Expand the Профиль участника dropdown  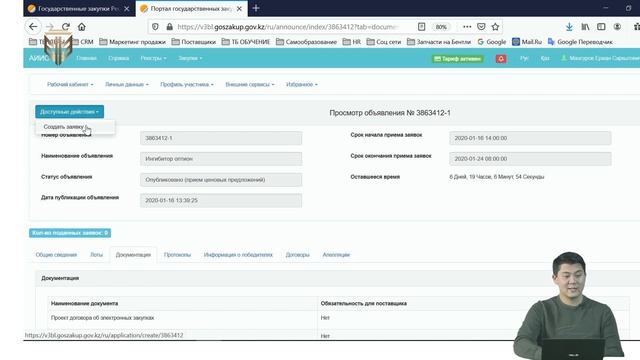tap(187, 84)
